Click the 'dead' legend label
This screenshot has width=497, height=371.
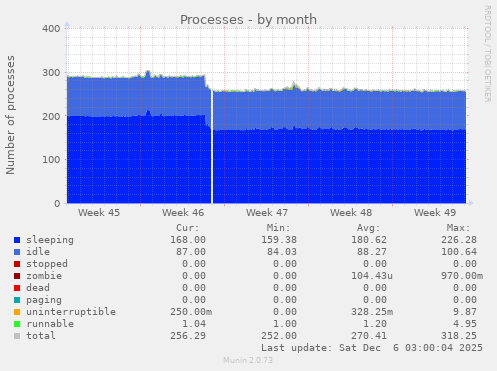click(38, 288)
